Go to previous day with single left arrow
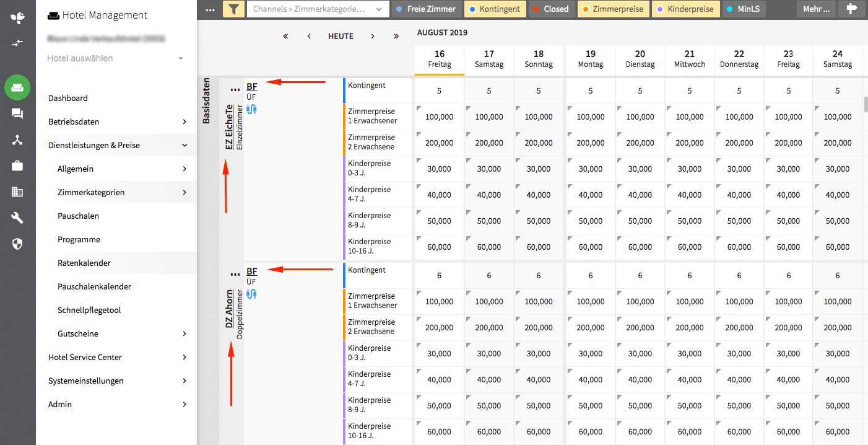The width and height of the screenshot is (868, 445). click(309, 36)
